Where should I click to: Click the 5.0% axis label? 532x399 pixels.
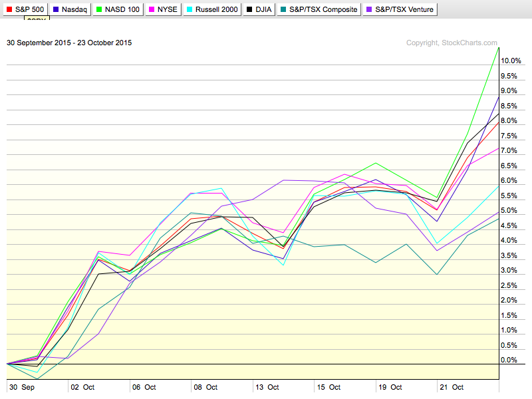pyautogui.click(x=509, y=210)
